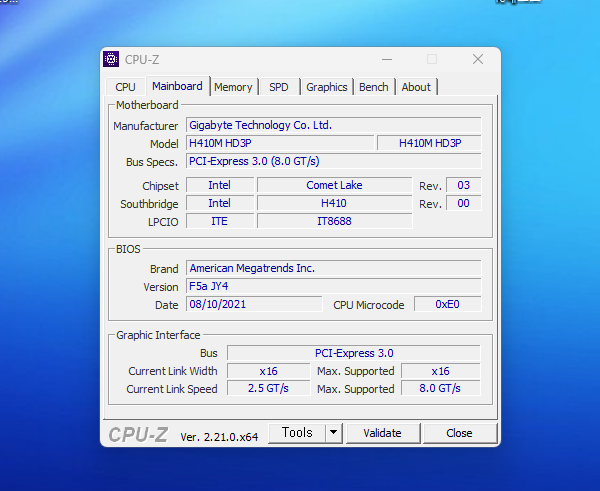The height and width of the screenshot is (491, 600).
Task: Click the CPU-Z app icon in title bar
Action: [111, 59]
